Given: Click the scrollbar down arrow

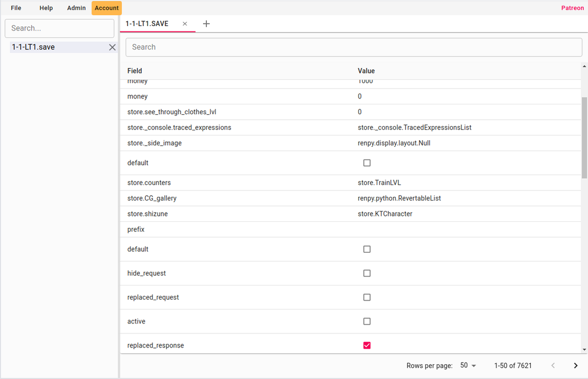Looking at the screenshot, I should click(585, 350).
